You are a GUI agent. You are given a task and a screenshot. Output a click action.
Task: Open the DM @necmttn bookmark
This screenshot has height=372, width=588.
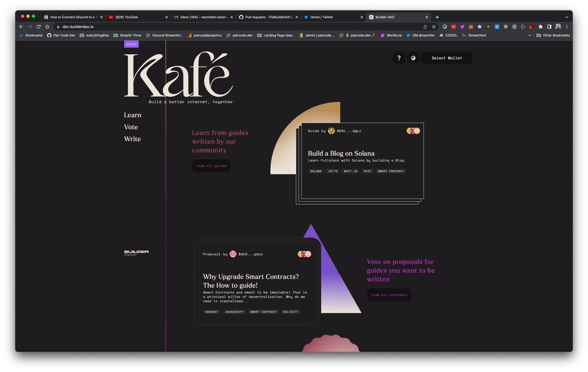(x=420, y=35)
